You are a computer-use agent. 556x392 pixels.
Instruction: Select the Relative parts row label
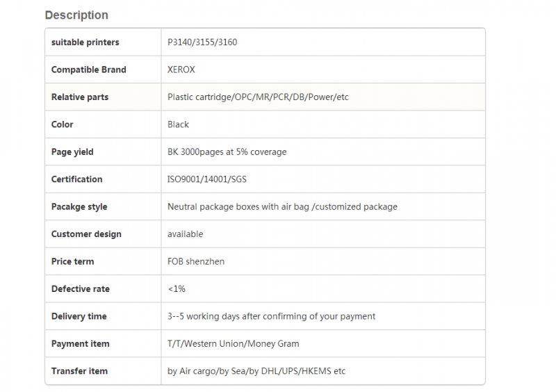point(80,97)
